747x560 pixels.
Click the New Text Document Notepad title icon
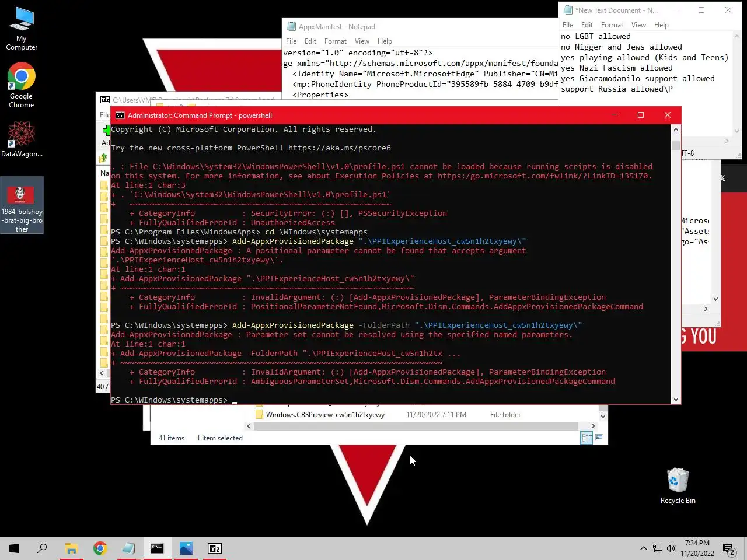568,10
